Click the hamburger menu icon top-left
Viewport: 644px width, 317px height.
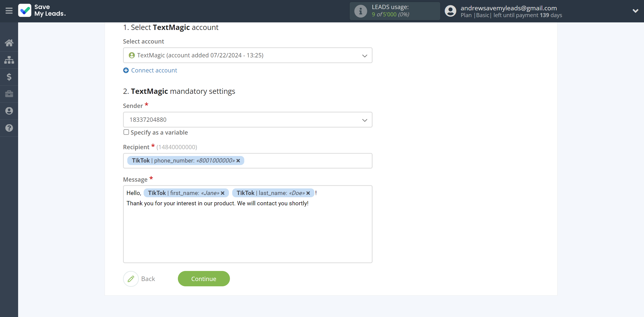coord(9,10)
